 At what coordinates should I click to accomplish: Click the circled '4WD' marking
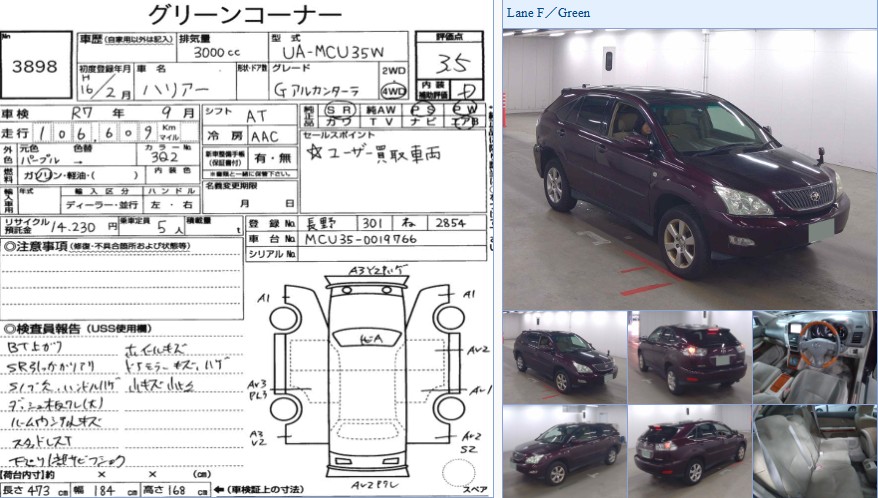click(x=394, y=91)
